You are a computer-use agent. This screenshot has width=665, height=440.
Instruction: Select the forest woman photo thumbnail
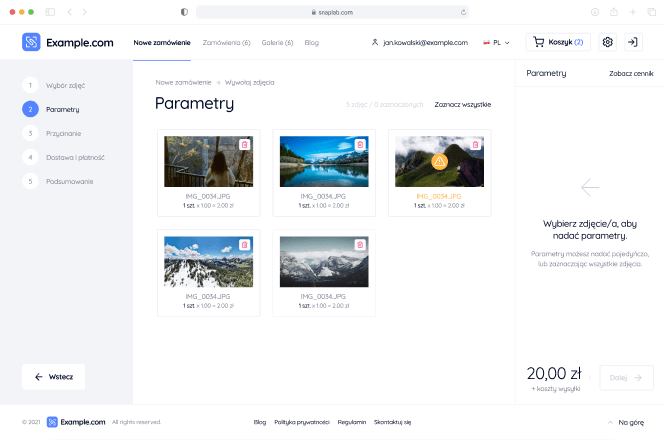(x=208, y=162)
